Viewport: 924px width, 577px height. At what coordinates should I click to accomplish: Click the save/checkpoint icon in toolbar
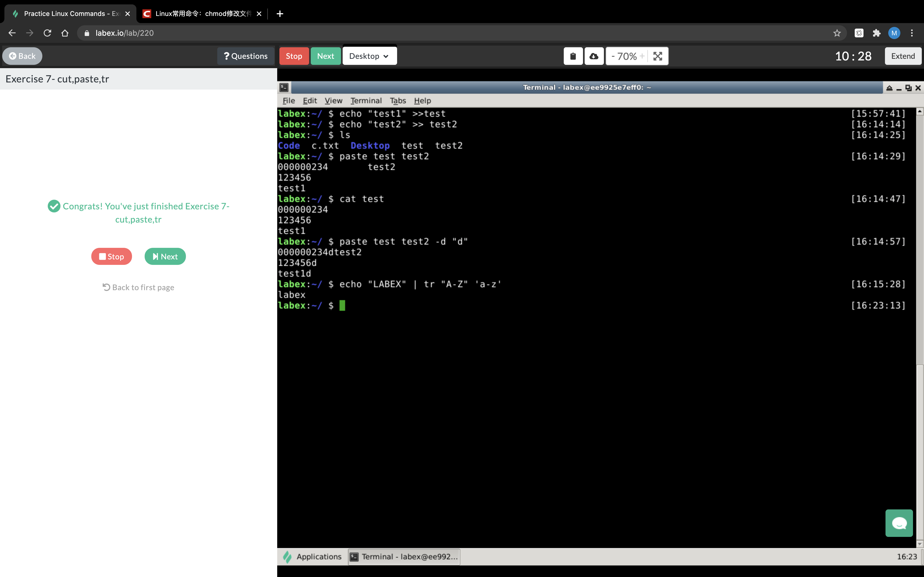tap(593, 56)
